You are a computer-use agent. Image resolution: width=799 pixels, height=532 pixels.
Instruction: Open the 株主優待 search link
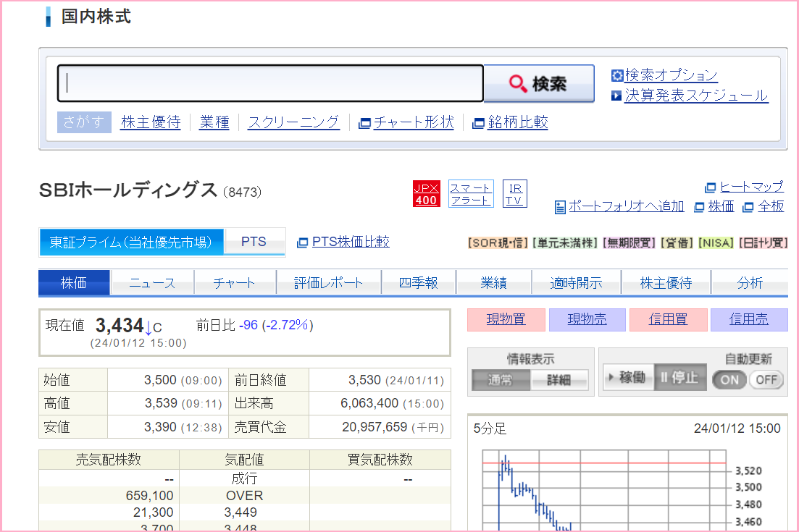click(151, 122)
